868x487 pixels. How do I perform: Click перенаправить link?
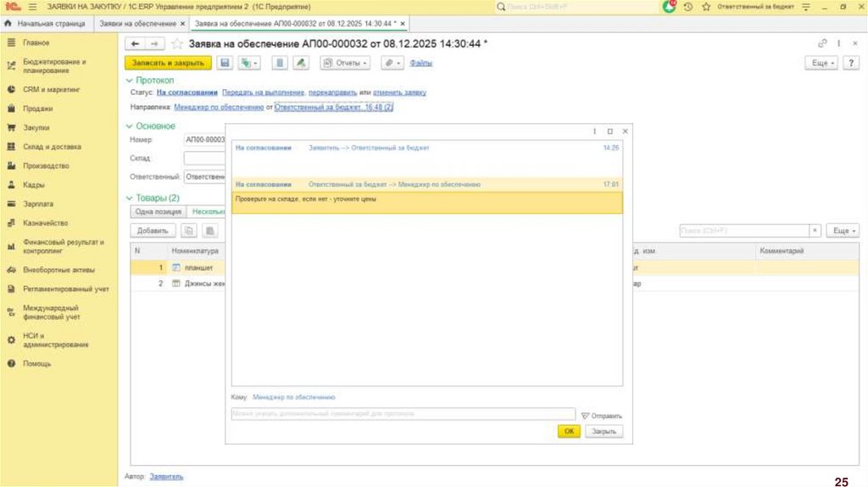(x=332, y=92)
